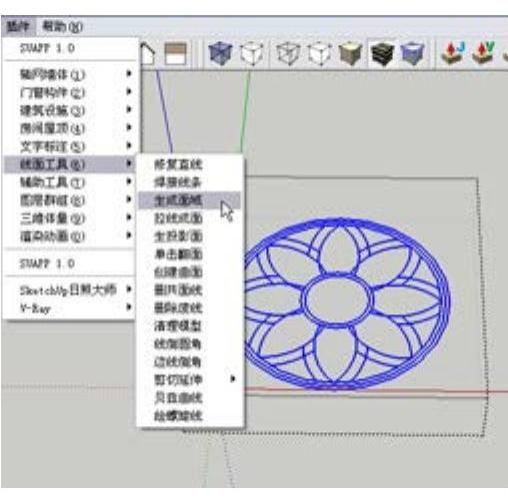Select the wireframe cube style icon

tap(288, 54)
